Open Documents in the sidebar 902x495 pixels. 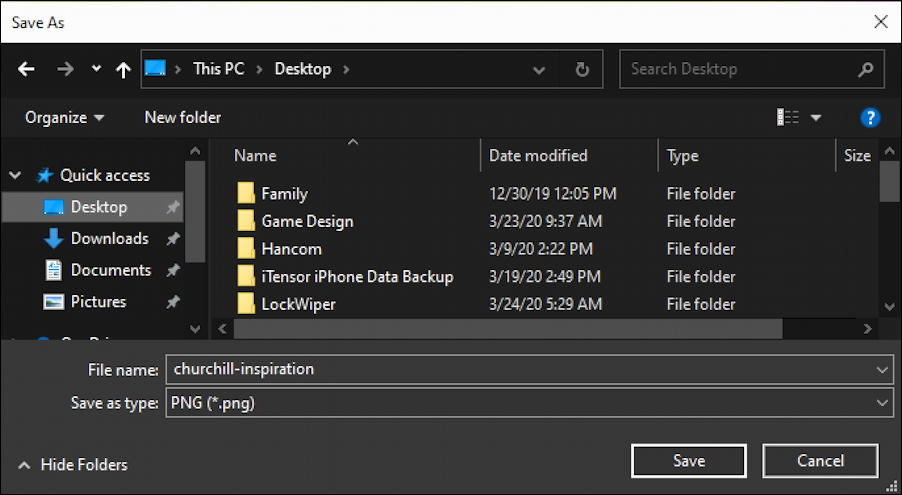pyautogui.click(x=110, y=270)
